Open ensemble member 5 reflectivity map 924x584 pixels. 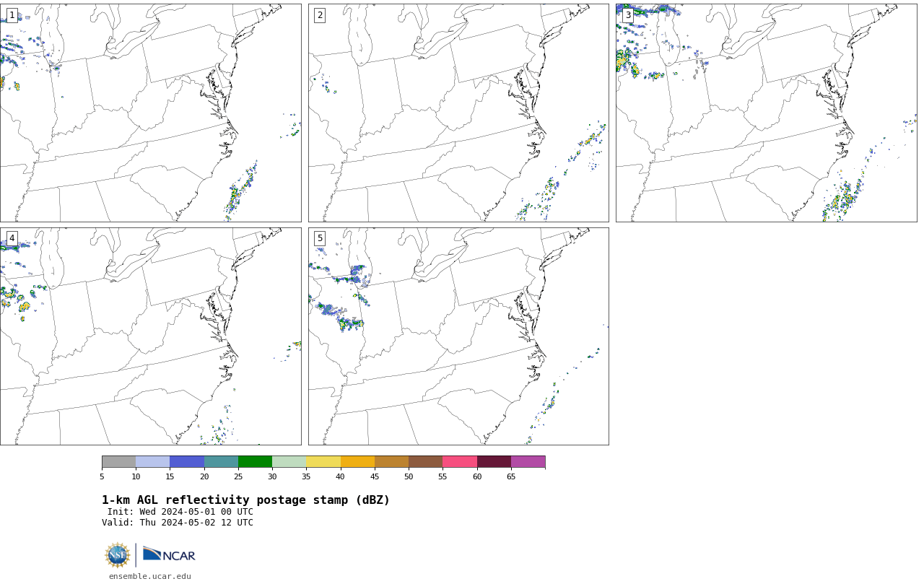pyautogui.click(x=458, y=336)
